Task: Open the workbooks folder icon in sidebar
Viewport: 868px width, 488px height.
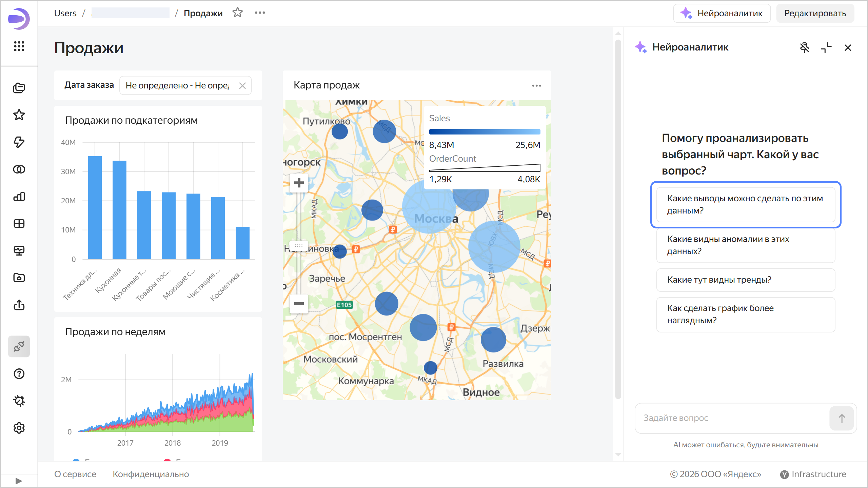Action: click(19, 278)
